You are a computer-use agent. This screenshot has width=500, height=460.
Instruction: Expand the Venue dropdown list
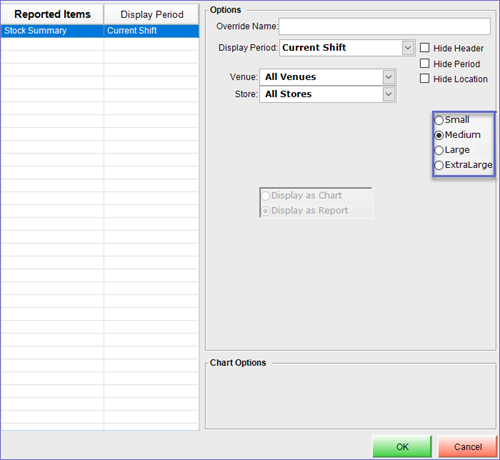[389, 77]
